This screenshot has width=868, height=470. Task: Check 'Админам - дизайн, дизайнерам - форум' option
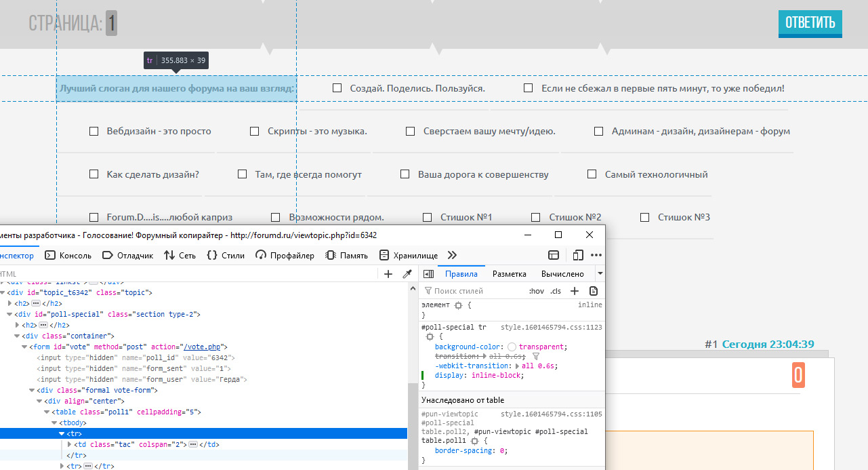point(598,132)
